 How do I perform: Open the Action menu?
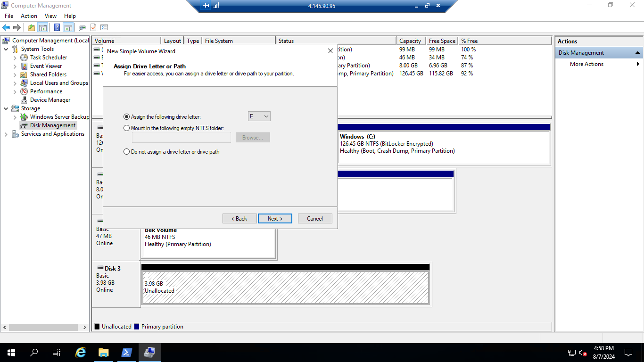(x=29, y=16)
